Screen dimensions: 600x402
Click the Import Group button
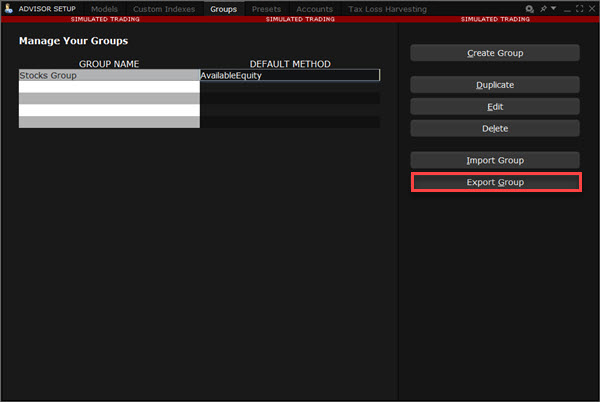495,160
